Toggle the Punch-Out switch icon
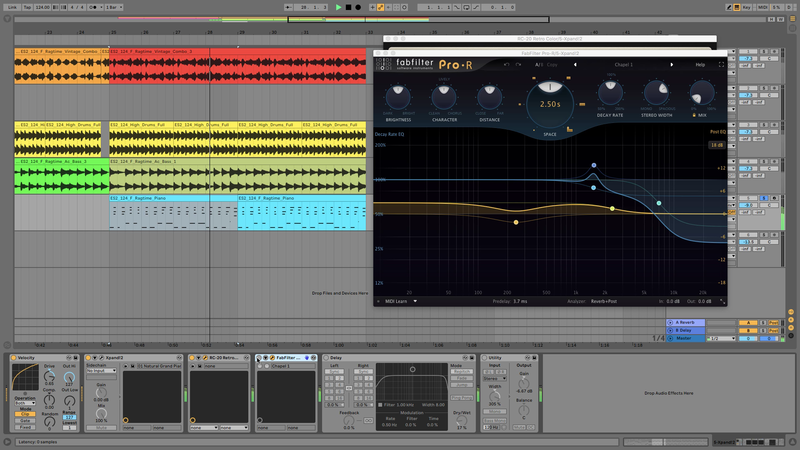This screenshot has width=800, height=450. pos(476,7)
